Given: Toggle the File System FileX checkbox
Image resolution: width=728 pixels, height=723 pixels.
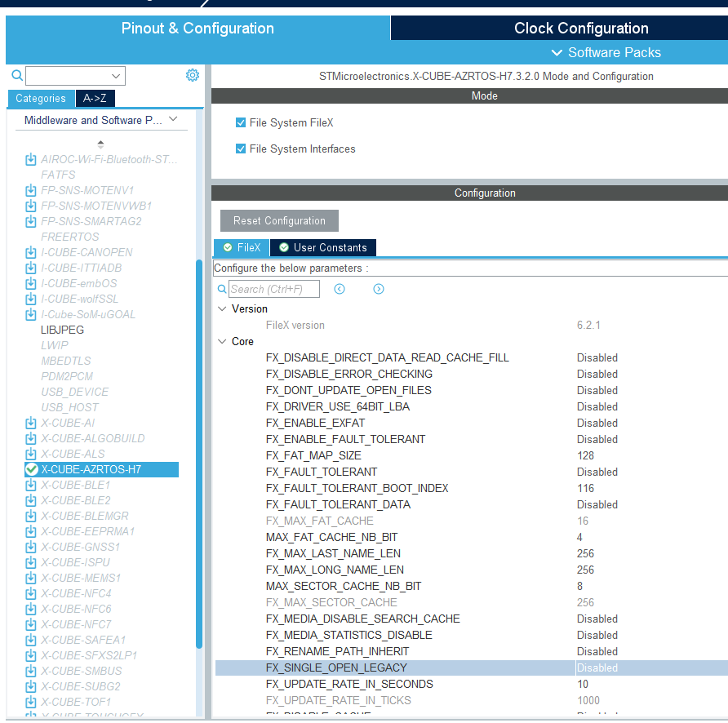Looking at the screenshot, I should pos(241,122).
